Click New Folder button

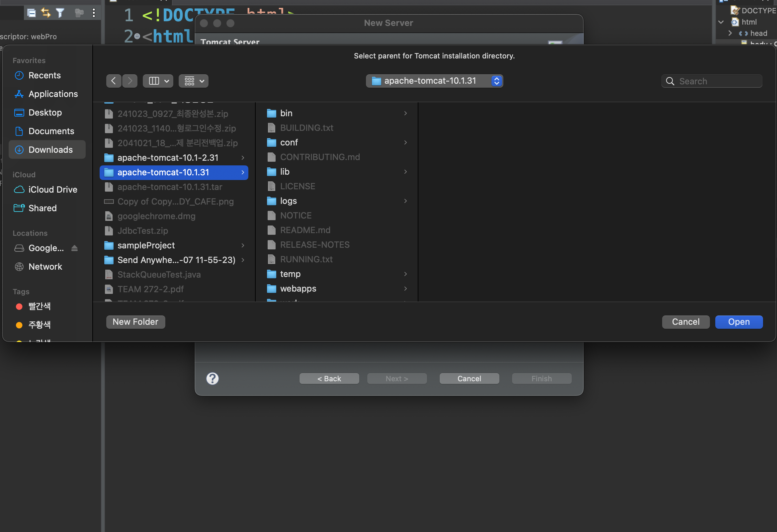pyautogui.click(x=136, y=322)
